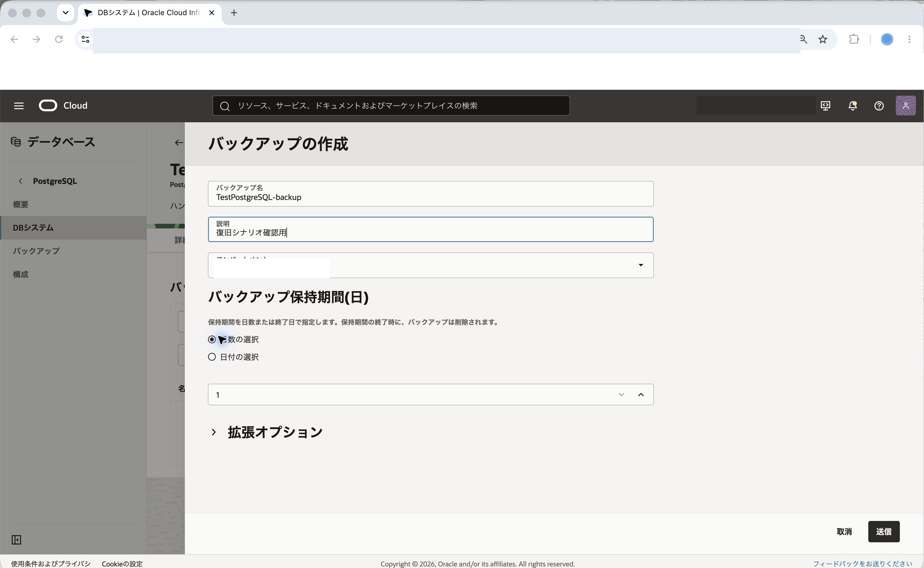Click the global search box

tap(391, 106)
